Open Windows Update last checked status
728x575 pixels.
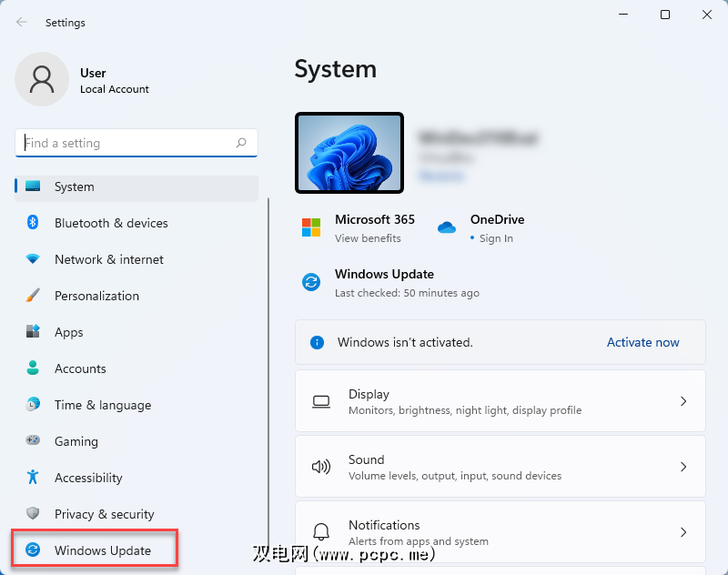(x=407, y=293)
